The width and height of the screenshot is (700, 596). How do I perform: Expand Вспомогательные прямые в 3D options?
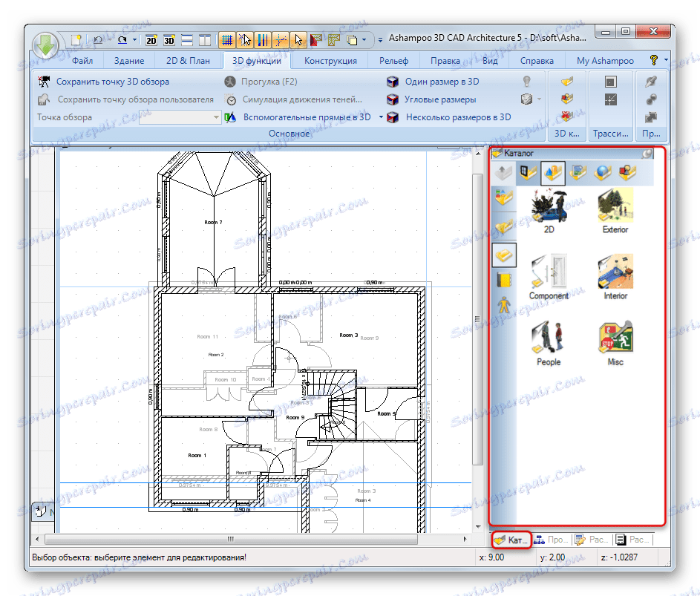point(381,117)
